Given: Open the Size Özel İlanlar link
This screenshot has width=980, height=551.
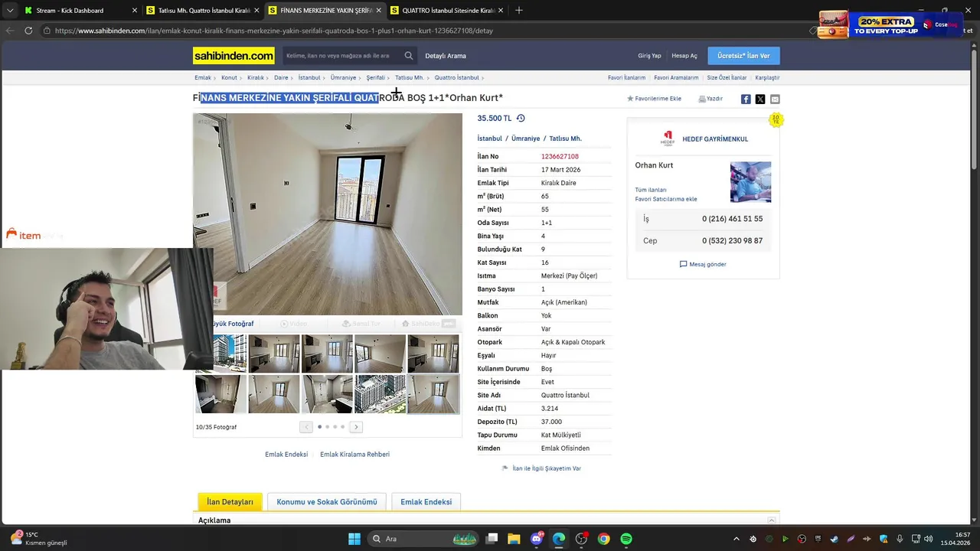Looking at the screenshot, I should tap(727, 78).
